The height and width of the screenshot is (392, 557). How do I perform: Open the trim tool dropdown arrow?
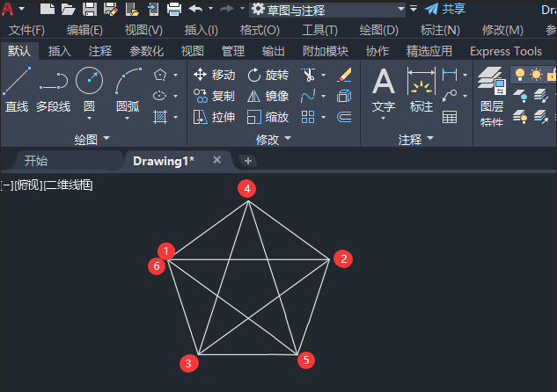coord(323,76)
